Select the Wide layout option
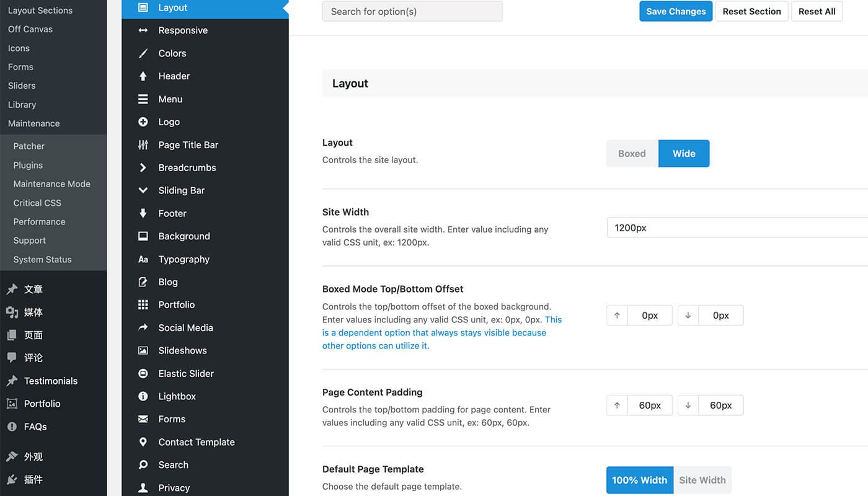Screen dimensions: 868x496 coord(684,154)
